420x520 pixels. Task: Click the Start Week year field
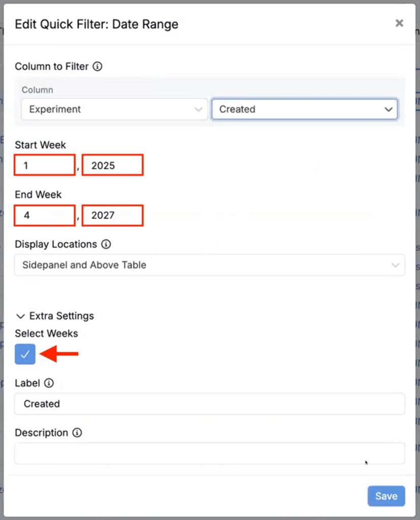(x=112, y=166)
